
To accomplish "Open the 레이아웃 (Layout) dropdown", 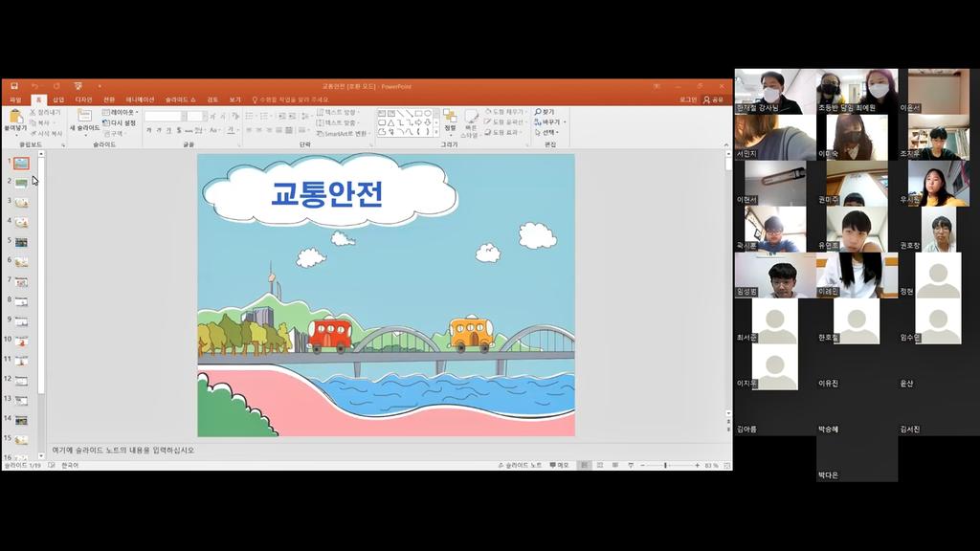I will coord(120,113).
